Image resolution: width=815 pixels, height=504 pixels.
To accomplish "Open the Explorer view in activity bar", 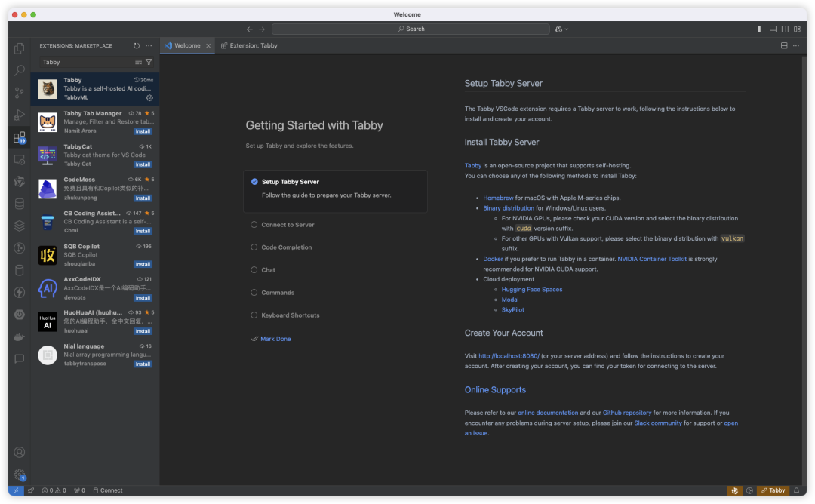I will [x=20, y=48].
